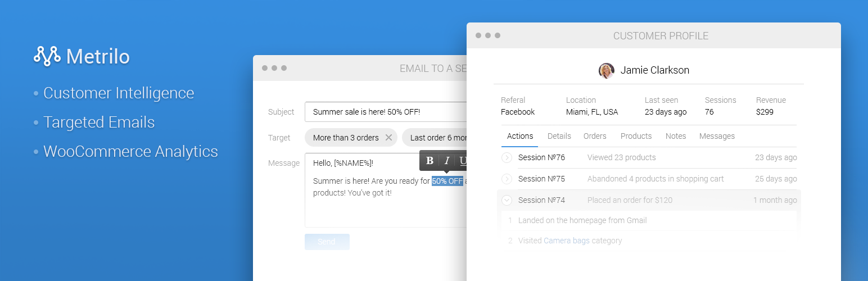Viewport: 868px width, 281px height.
Task: Toggle Italic in the message formatting toolbar
Action: pyautogui.click(x=447, y=161)
